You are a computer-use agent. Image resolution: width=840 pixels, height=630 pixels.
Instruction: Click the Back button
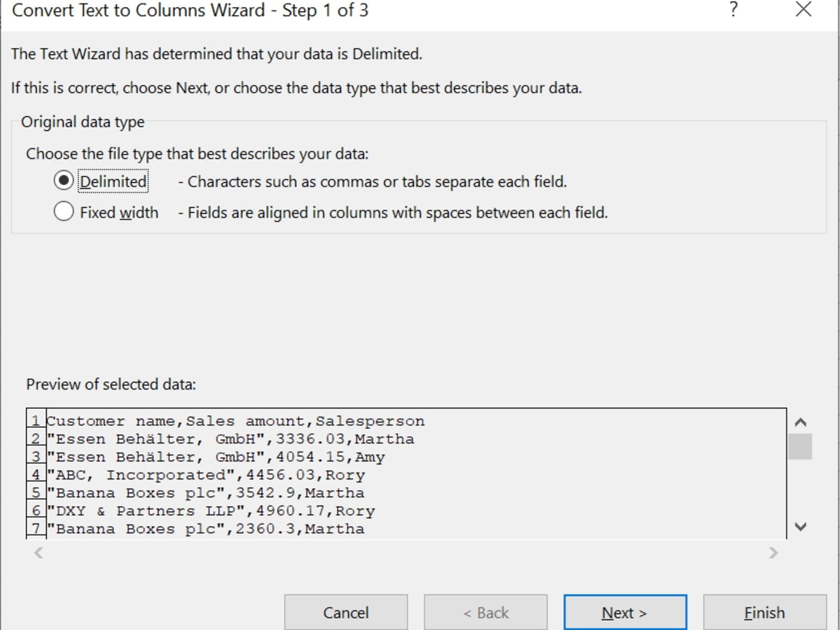[x=486, y=612]
